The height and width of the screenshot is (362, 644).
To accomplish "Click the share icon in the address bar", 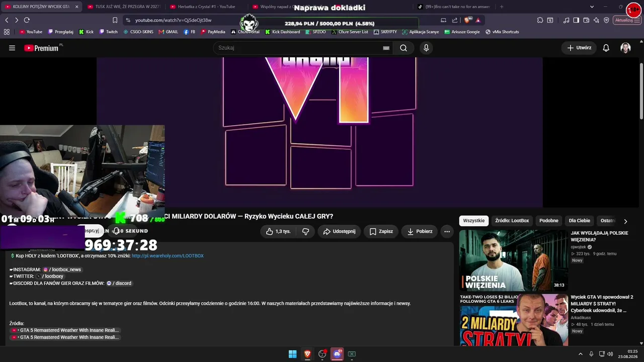I will pos(455,20).
